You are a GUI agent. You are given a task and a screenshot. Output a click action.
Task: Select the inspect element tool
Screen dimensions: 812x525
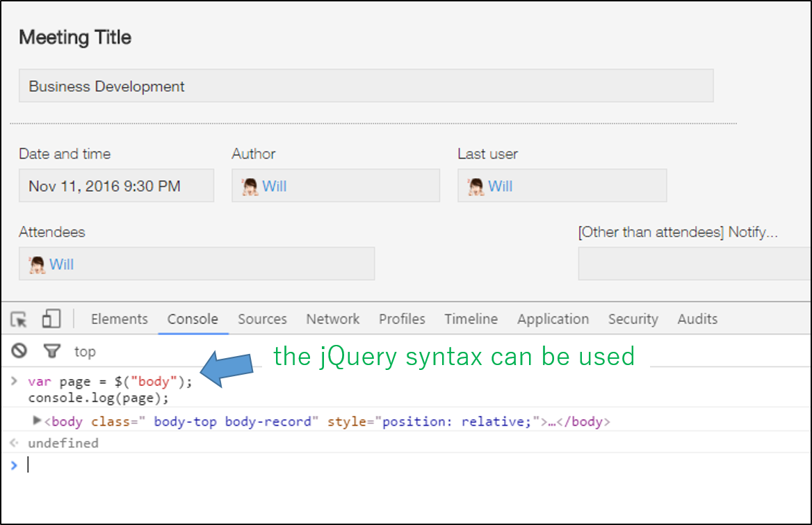click(19, 318)
